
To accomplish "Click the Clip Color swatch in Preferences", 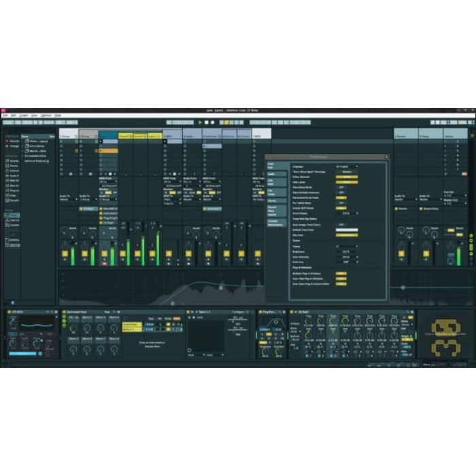I will [x=347, y=235].
